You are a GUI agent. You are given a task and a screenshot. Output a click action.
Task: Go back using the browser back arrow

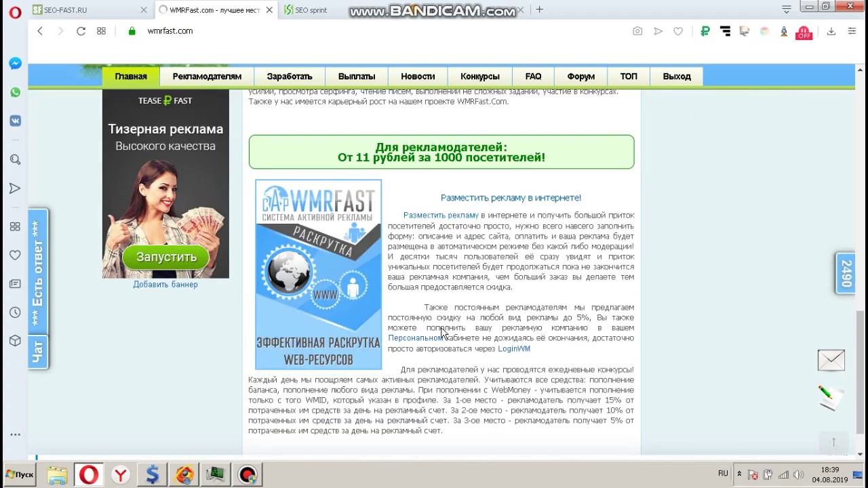(40, 31)
